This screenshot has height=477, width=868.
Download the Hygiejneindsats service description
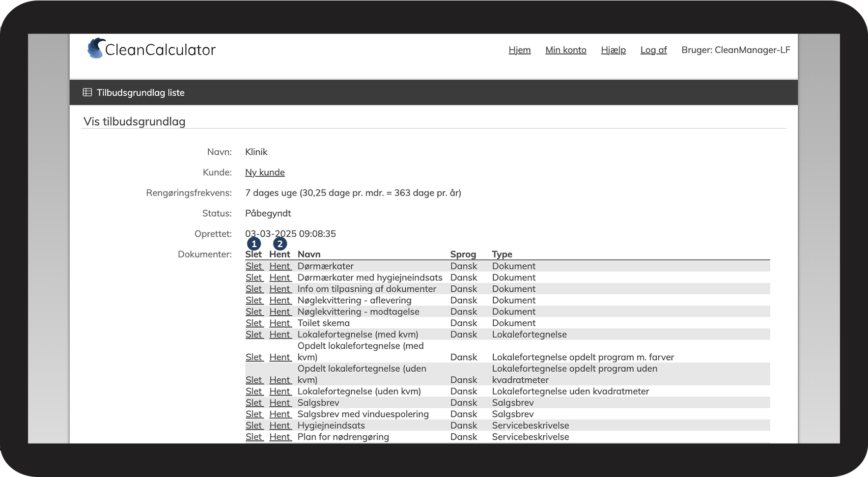coord(280,425)
